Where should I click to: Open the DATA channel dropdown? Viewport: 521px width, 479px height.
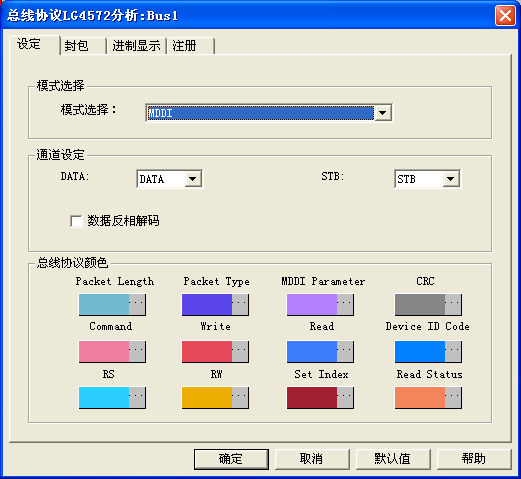tap(193, 179)
